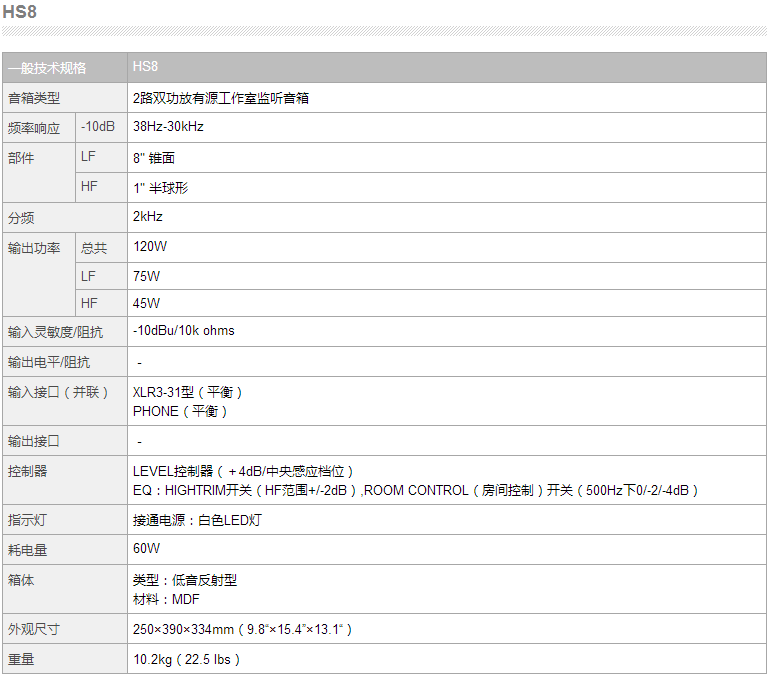Select the 部件 row label

point(21,158)
